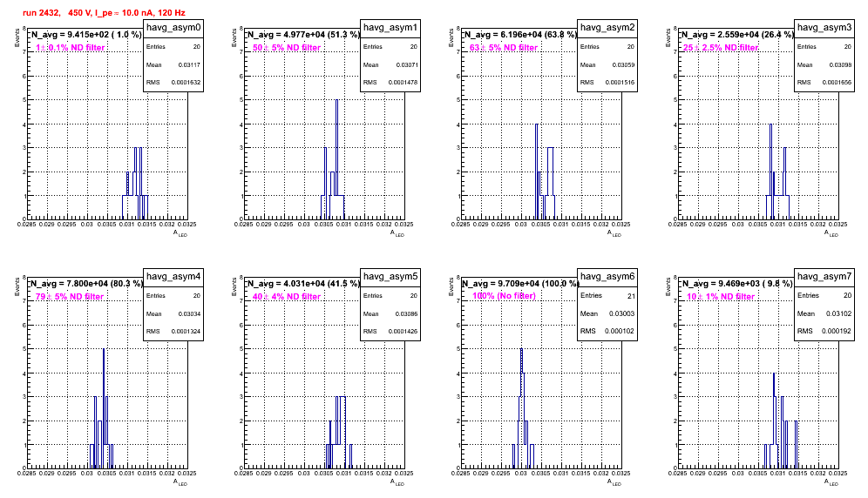Viewport: 868px width, 498px height.
Task: Select RMS value 0.0001324
Action: 186,332
